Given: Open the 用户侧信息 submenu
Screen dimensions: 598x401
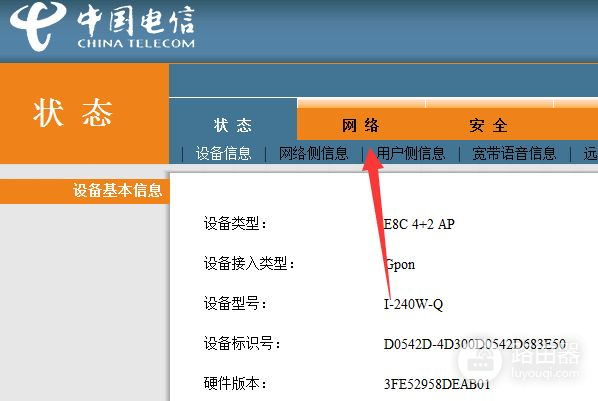Looking at the screenshot, I should point(411,153).
